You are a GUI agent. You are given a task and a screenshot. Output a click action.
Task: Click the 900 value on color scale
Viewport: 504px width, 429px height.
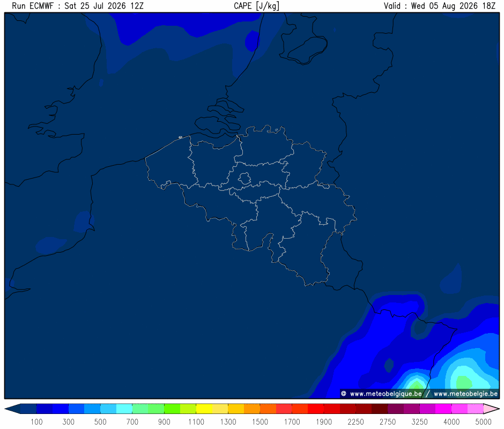click(164, 421)
